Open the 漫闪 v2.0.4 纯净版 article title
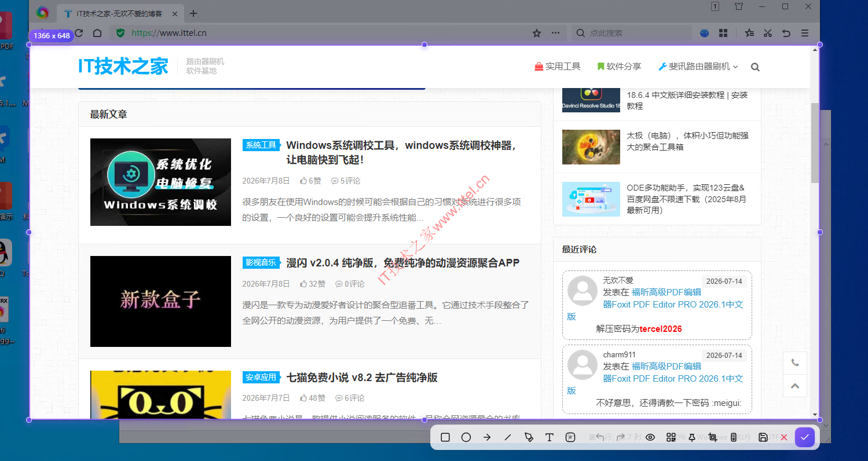 click(x=403, y=263)
